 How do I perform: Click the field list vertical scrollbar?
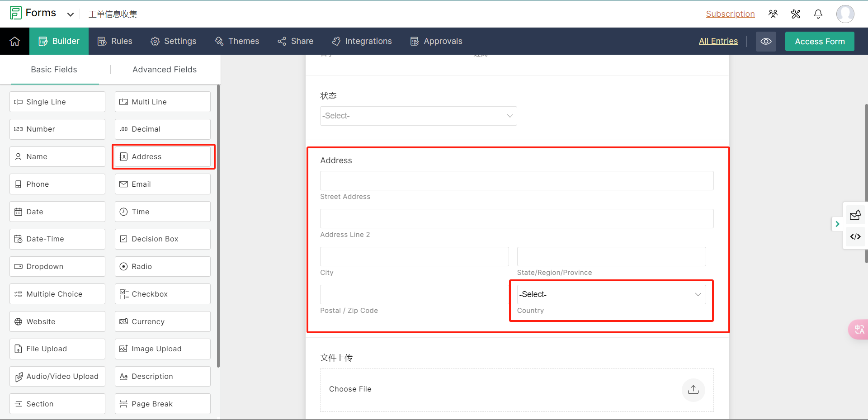[x=219, y=226]
